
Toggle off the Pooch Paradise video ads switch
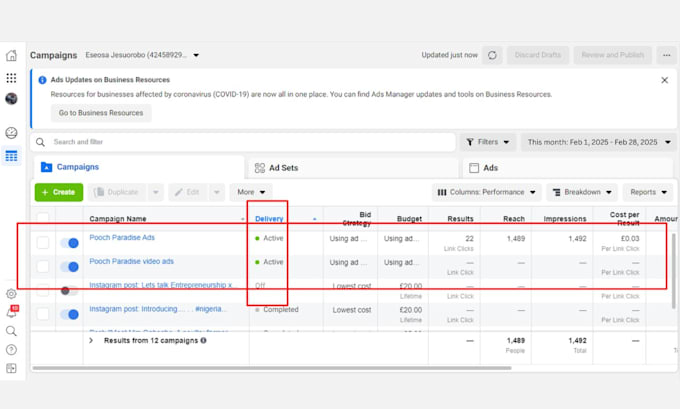point(69,266)
